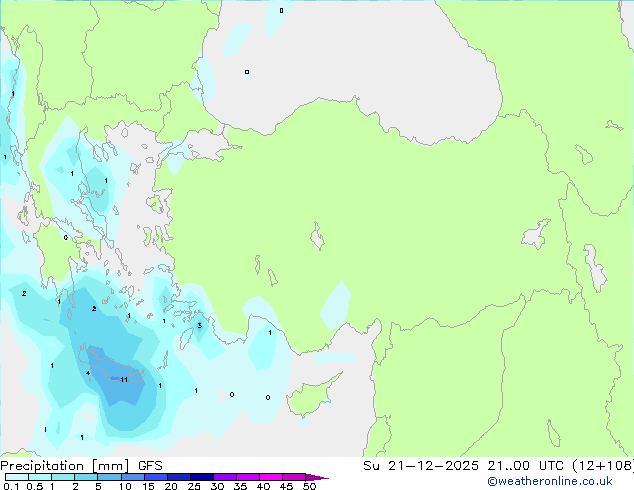
Task: Click the legend label '35'
Action: (240, 486)
